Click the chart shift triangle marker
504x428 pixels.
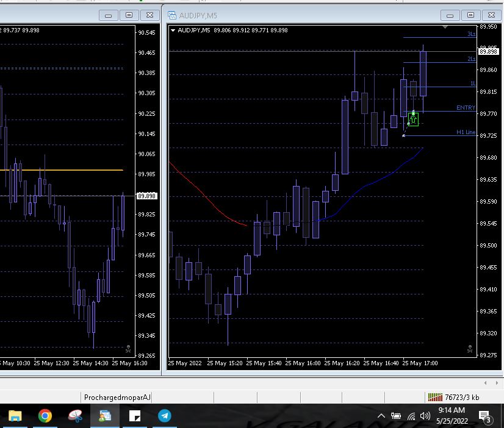pyautogui.click(x=445, y=27)
